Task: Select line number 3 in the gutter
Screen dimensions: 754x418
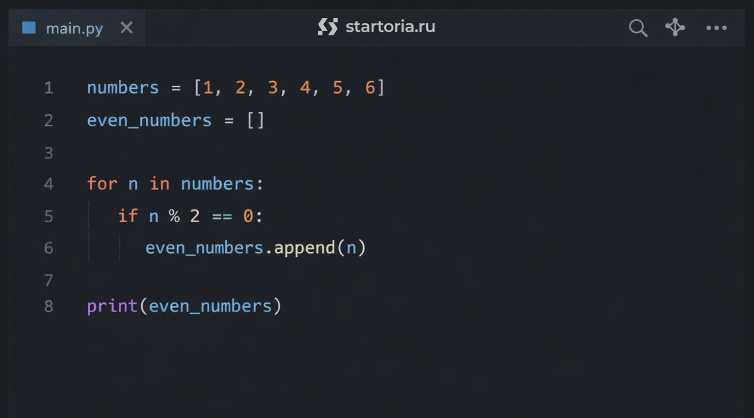Action: pyautogui.click(x=49, y=153)
